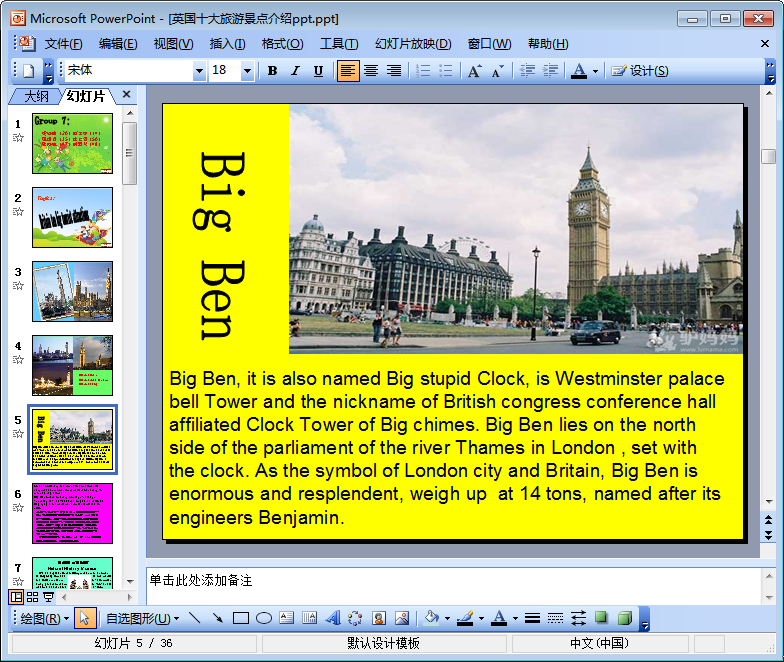The image size is (784, 662).
Task: Open the 插入(I) menu
Action: pos(227,44)
